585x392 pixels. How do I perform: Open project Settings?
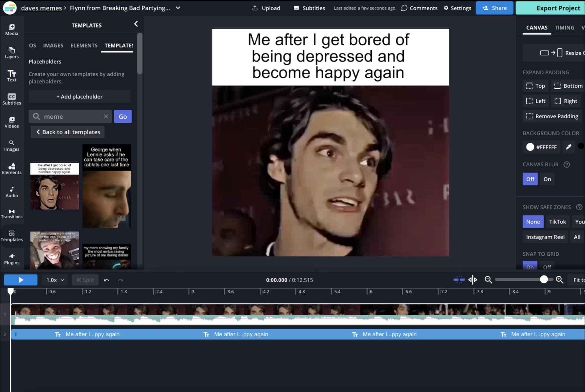point(457,8)
